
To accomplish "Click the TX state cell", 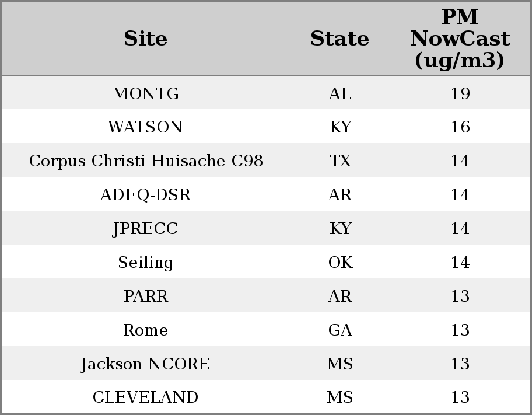I will pyautogui.click(x=340, y=161).
